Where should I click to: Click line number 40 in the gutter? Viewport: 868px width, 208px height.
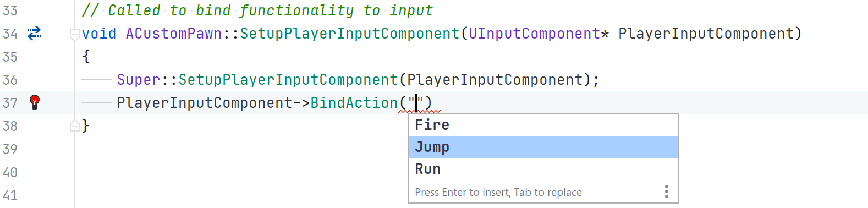(x=10, y=172)
